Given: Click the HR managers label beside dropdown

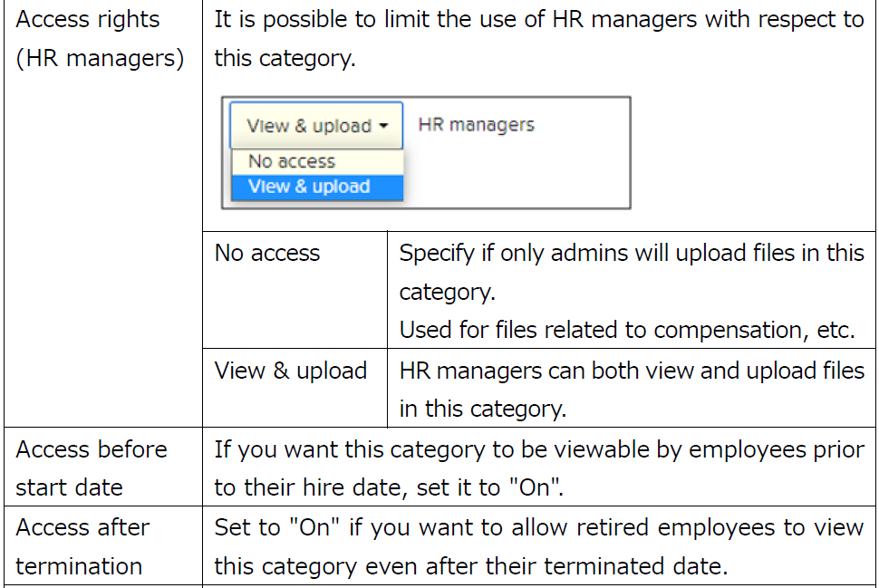Looking at the screenshot, I should [x=476, y=125].
